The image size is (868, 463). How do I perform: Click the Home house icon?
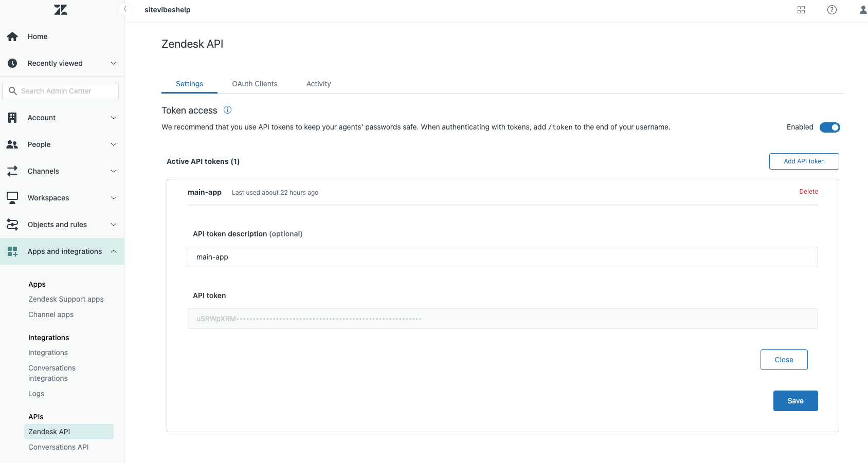12,36
